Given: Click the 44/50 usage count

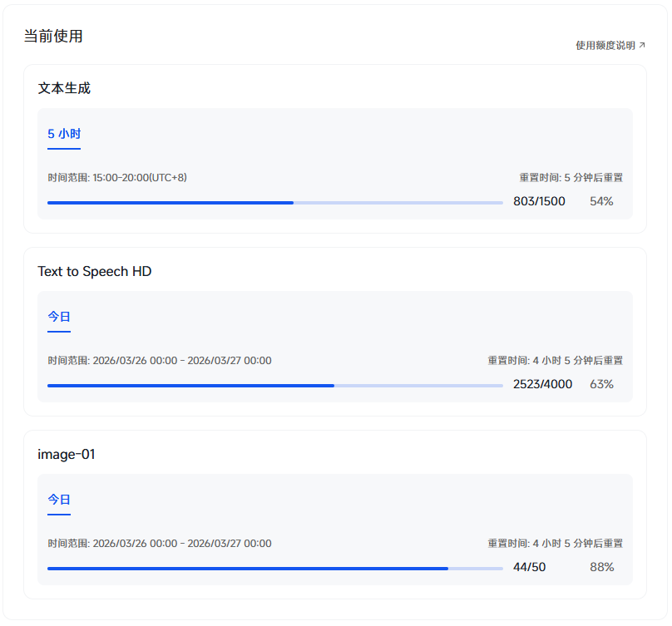Looking at the screenshot, I should pos(529,567).
